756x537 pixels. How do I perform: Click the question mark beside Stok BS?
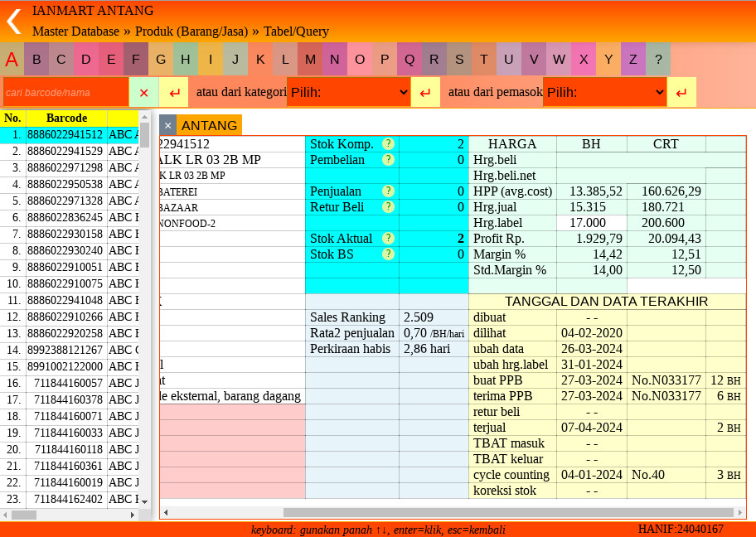[388, 254]
